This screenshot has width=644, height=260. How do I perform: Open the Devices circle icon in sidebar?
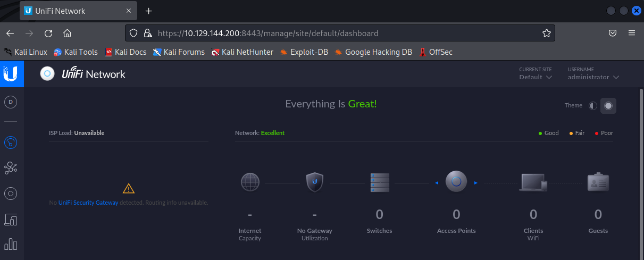(x=11, y=194)
